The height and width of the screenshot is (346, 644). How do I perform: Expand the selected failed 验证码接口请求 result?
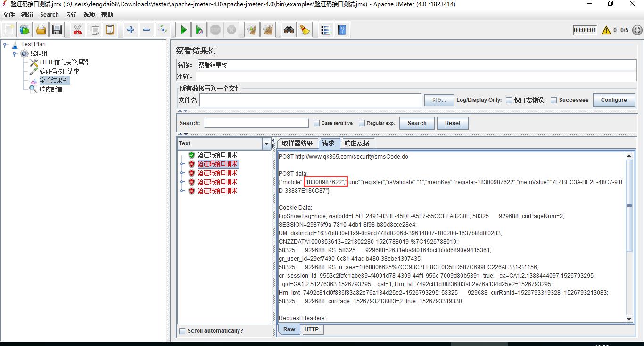tap(183, 164)
